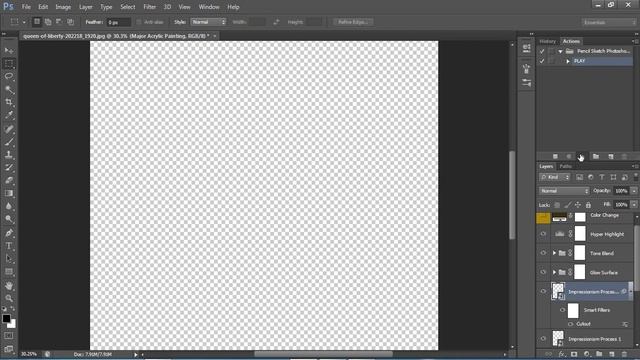Click Add to selection option icon
Viewport: 640px width, 360px height.
tap(48, 22)
